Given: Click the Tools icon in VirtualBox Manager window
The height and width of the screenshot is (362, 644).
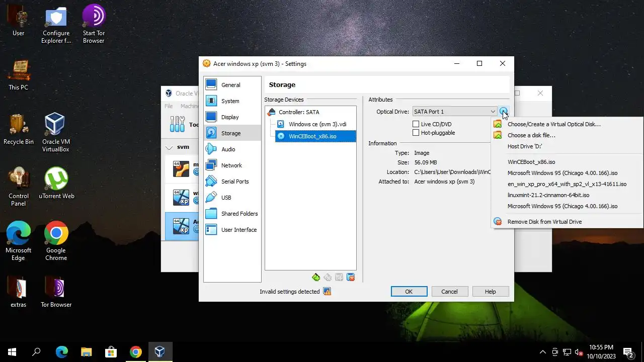Looking at the screenshot, I should [x=177, y=124].
